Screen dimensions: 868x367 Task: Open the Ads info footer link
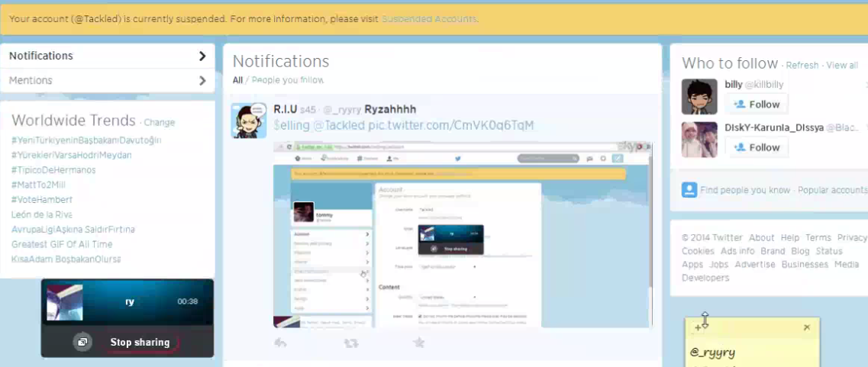coord(737,251)
